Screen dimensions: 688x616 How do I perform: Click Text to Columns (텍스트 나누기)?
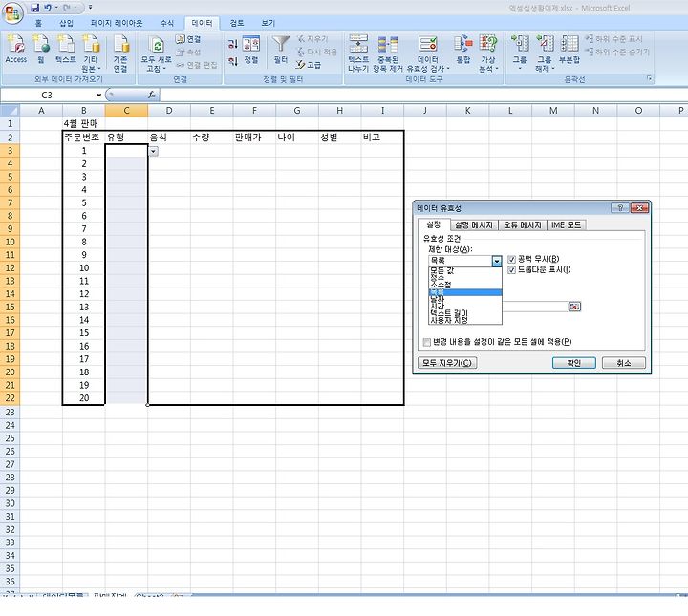[358, 53]
